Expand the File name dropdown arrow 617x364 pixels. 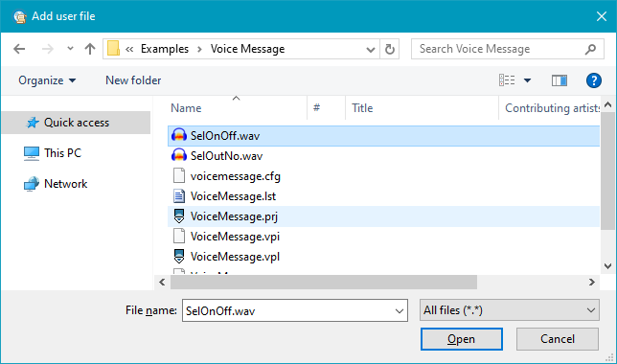(399, 311)
